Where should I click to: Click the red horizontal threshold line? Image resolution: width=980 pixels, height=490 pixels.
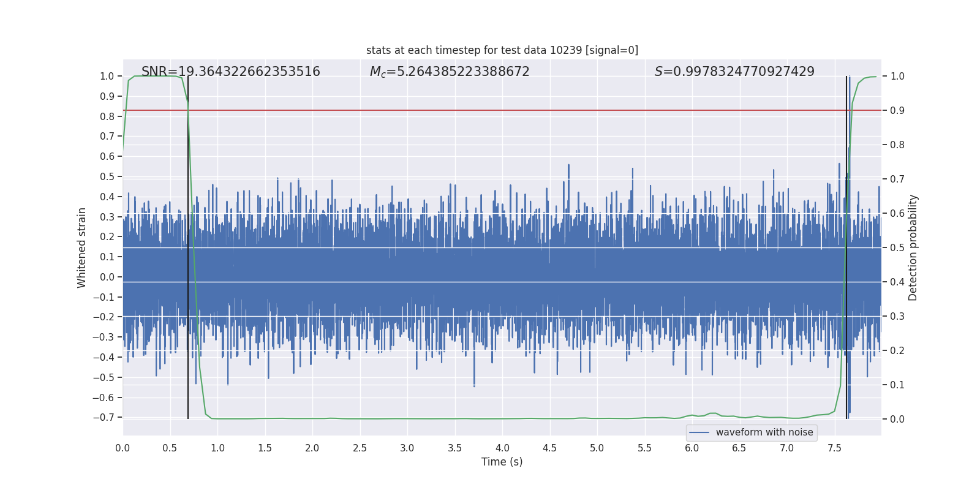[x=490, y=110]
